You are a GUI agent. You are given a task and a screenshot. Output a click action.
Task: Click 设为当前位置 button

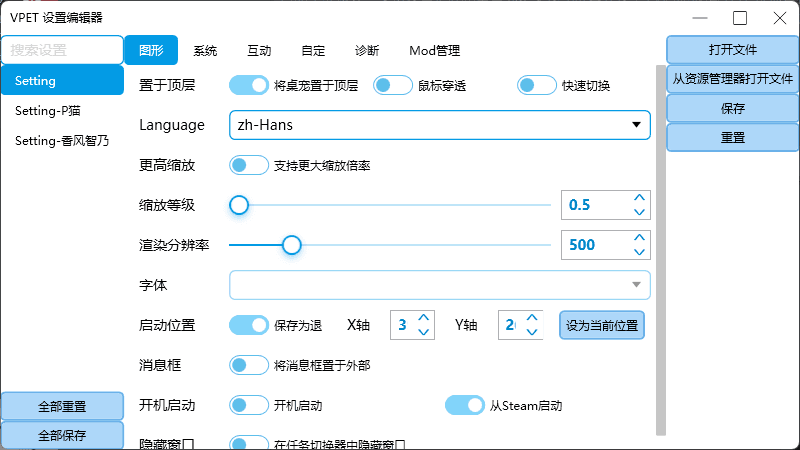click(602, 325)
